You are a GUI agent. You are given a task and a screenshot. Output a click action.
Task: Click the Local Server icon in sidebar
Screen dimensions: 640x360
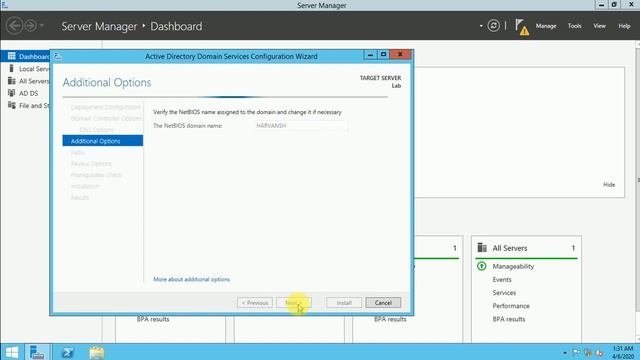coord(11,68)
